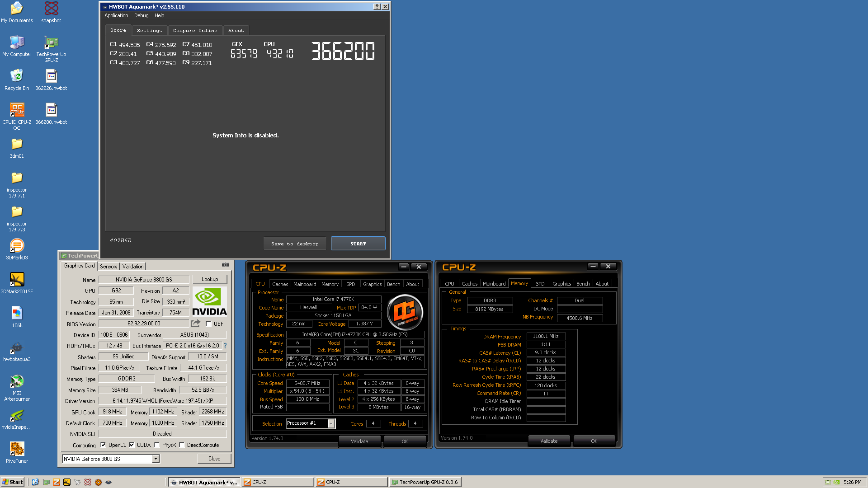868x488 pixels.
Task: Click the START benchmark button
Action: (x=358, y=244)
